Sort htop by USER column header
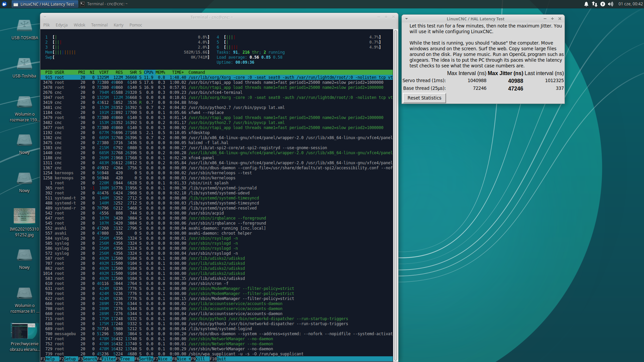 click(59, 72)
